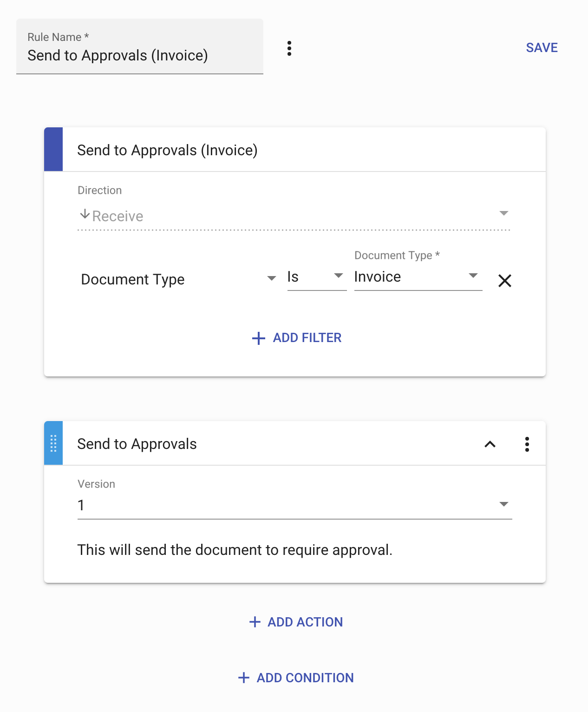Click the blue accent bar on the filter card
Viewport: 588px width, 712px height.
(53, 149)
